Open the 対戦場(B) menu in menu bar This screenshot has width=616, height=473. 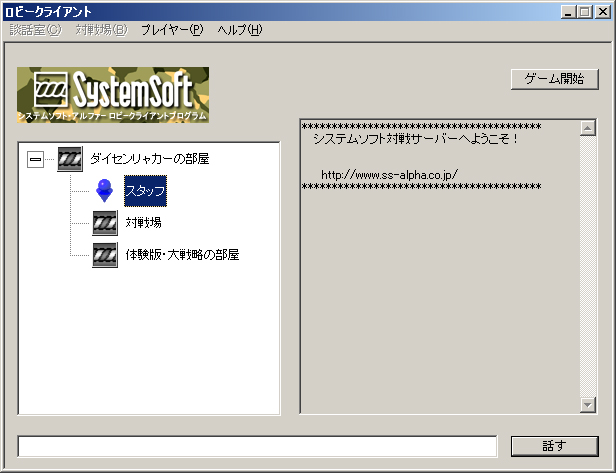point(101,30)
